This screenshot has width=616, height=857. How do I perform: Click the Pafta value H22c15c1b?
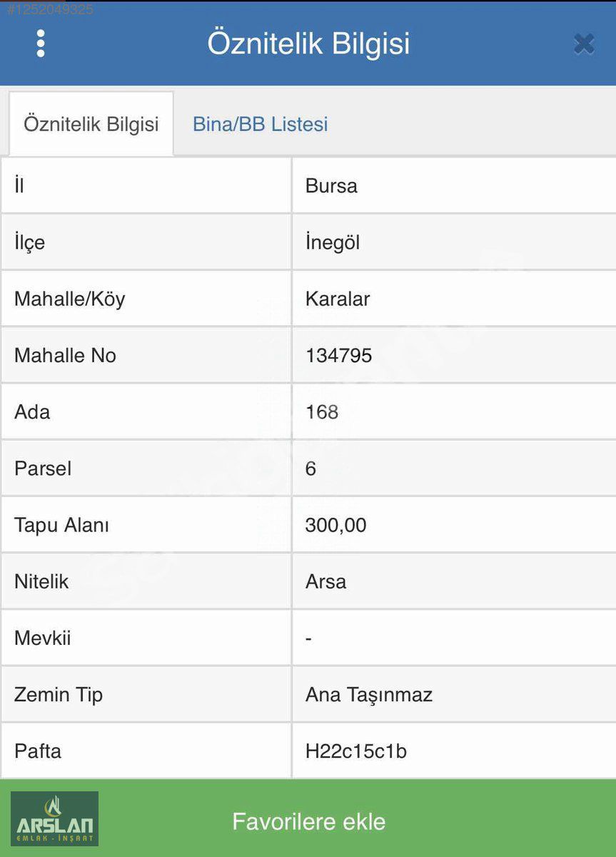point(356,751)
